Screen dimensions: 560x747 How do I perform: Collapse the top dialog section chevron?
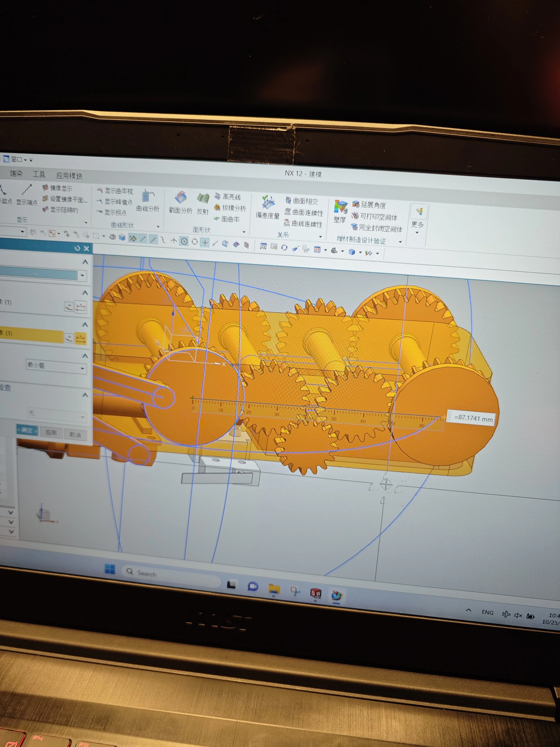pos(85,262)
